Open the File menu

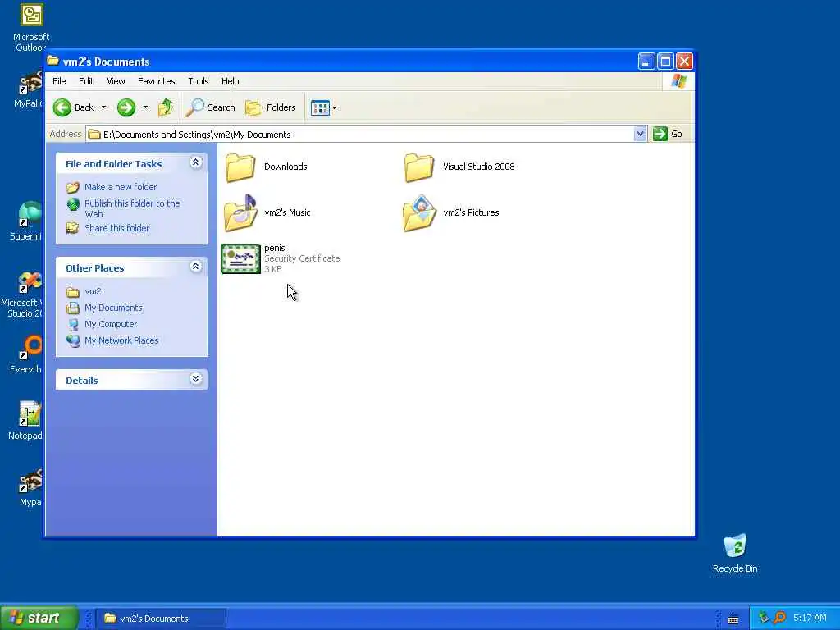click(x=59, y=81)
